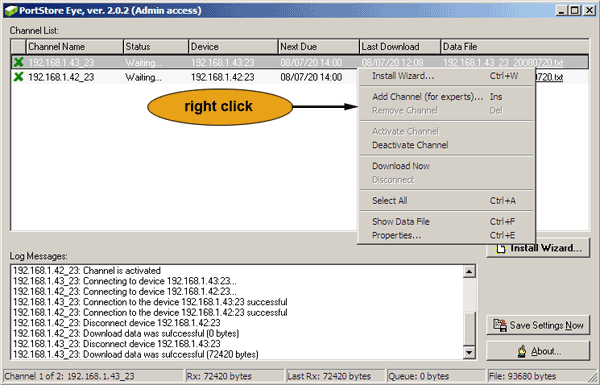Choose Select All from context menu
The image size is (600, 385).
(445, 201)
